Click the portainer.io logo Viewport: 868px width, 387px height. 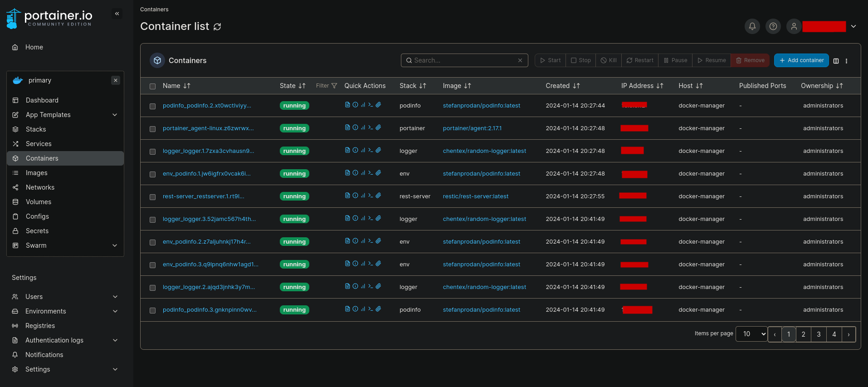click(49, 18)
